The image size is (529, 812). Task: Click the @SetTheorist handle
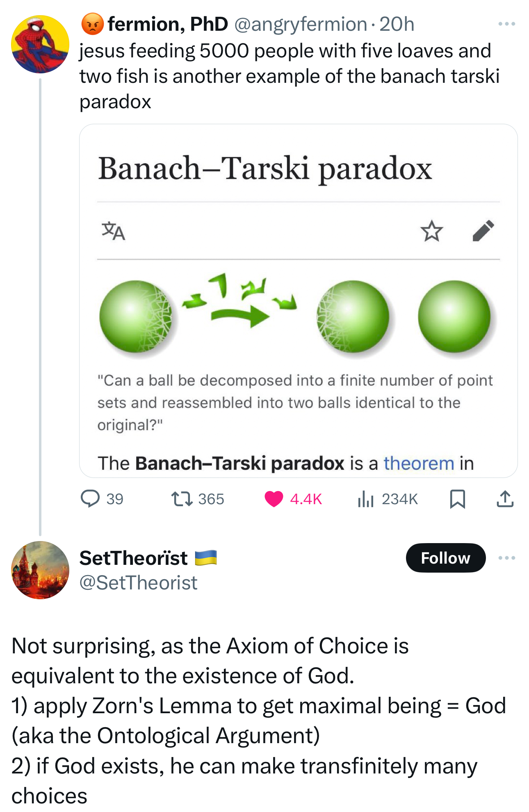(138, 582)
